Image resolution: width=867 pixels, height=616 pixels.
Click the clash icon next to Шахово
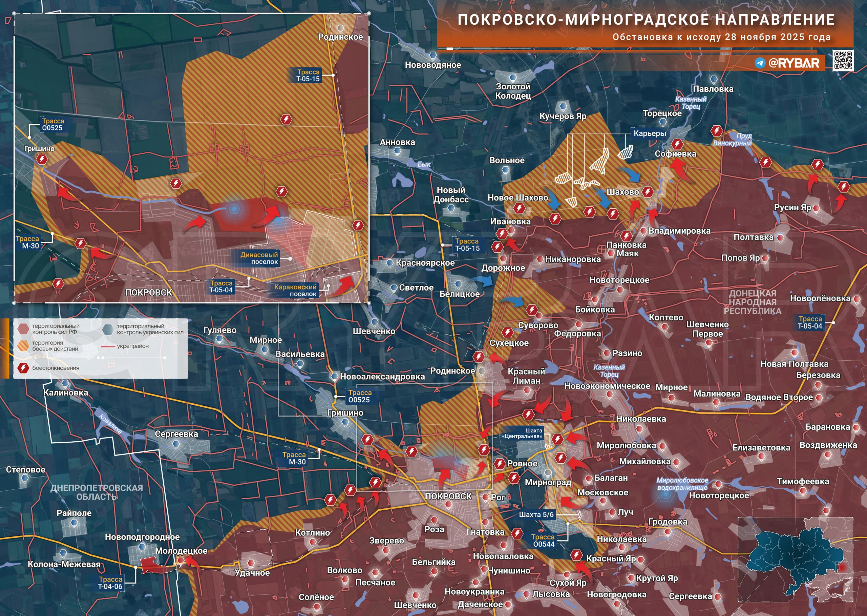(x=648, y=192)
